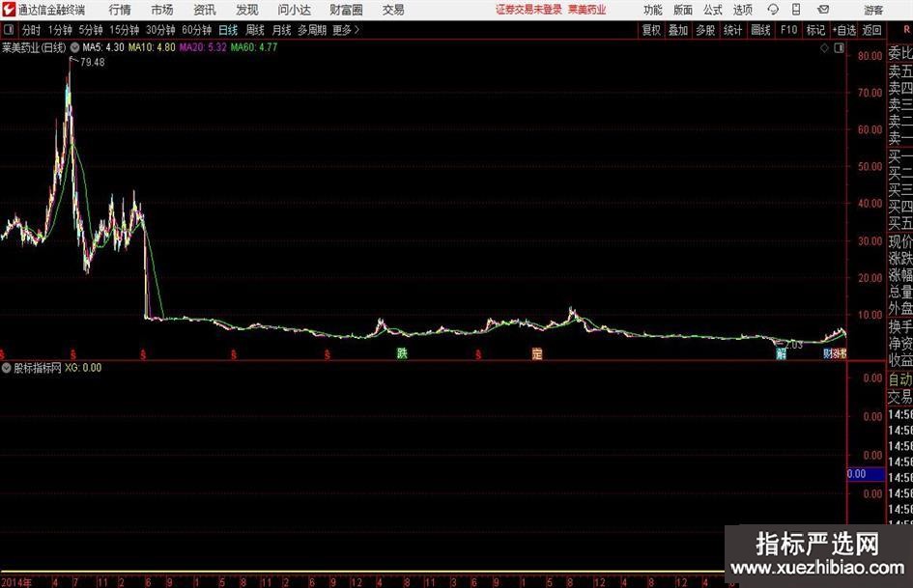
Task: Switch to the 1分钟 period
Action: tap(59, 30)
